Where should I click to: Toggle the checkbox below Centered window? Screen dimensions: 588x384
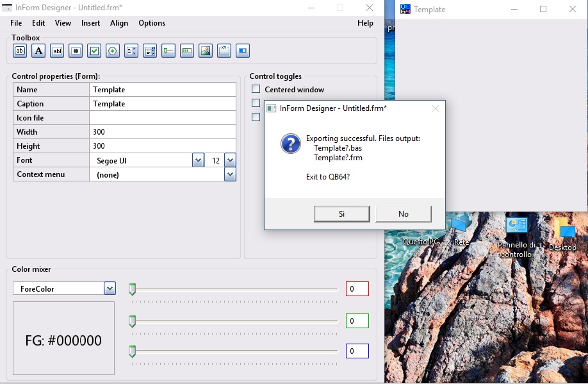coord(256,103)
